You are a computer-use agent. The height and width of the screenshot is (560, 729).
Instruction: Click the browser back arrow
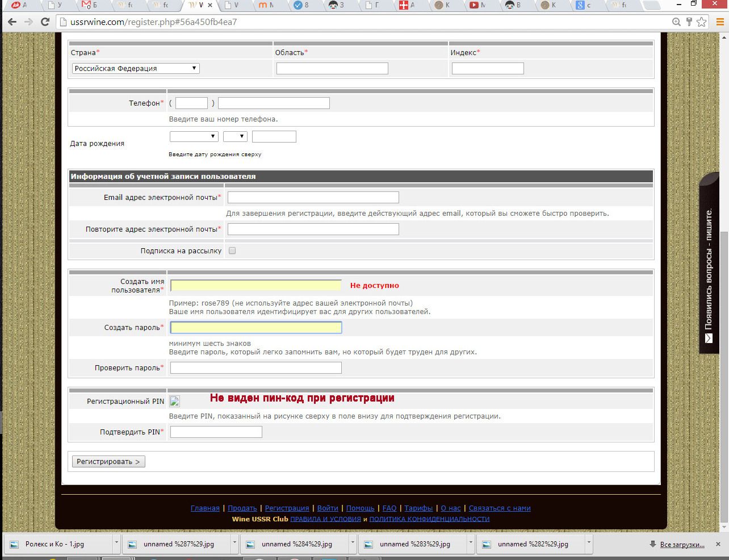[12, 22]
